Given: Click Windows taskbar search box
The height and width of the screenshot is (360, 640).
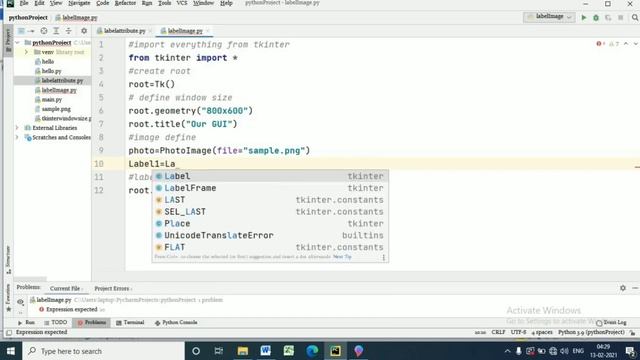Looking at the screenshot, I should tap(104, 351).
